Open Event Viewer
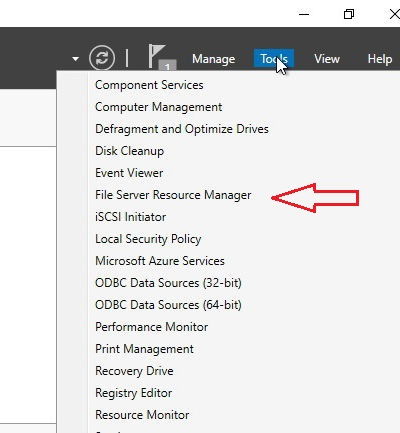Image resolution: width=400 pixels, height=433 pixels. [x=129, y=173]
